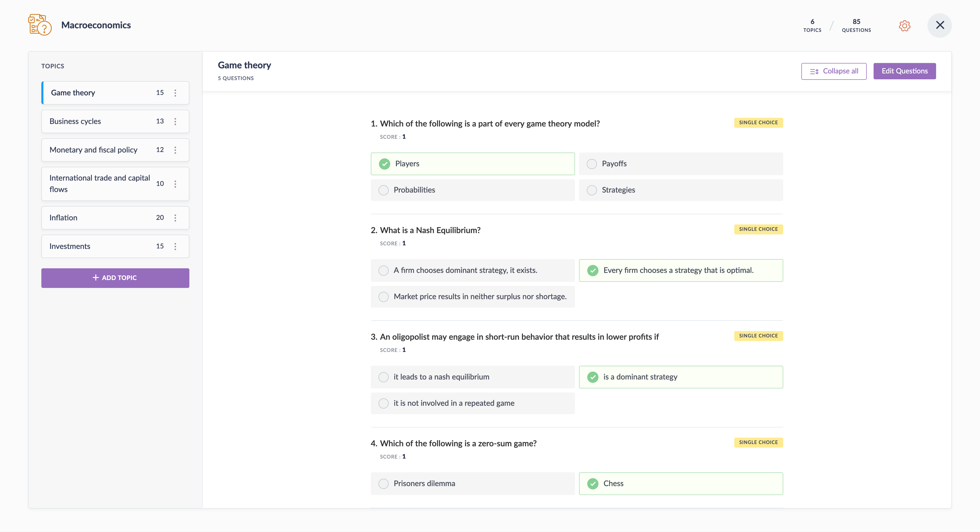Image resolution: width=980 pixels, height=532 pixels.
Task: Choose the Prisoners dilemma answer
Action: point(384,483)
